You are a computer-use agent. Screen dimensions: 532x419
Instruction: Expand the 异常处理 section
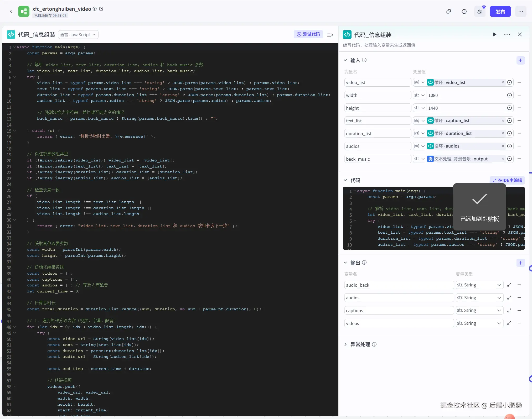345,344
